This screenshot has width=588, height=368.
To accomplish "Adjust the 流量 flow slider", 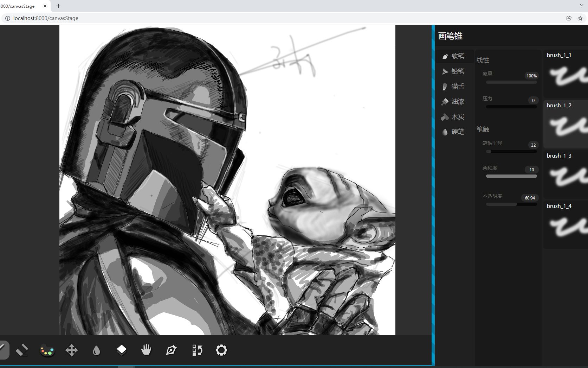I will point(511,82).
